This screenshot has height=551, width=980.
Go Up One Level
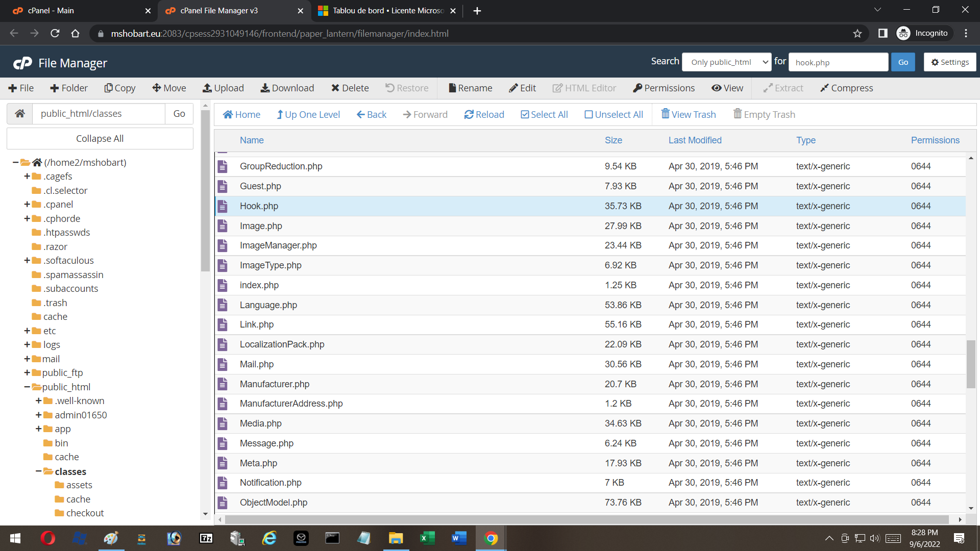click(308, 114)
